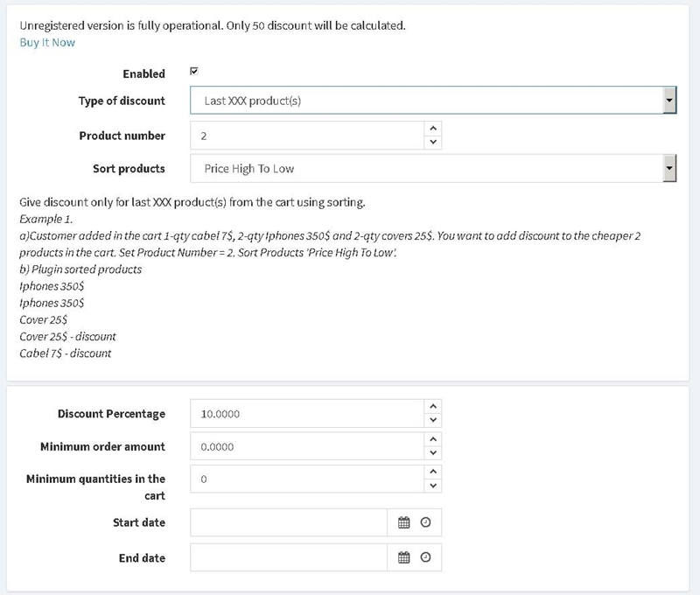Uncheck the Enabled checkbox

tap(194, 73)
